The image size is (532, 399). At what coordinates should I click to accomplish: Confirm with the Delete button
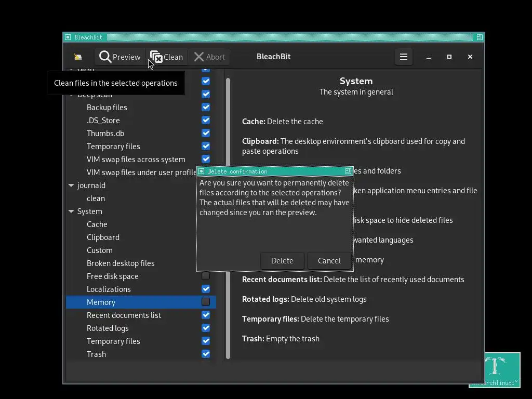click(x=282, y=261)
